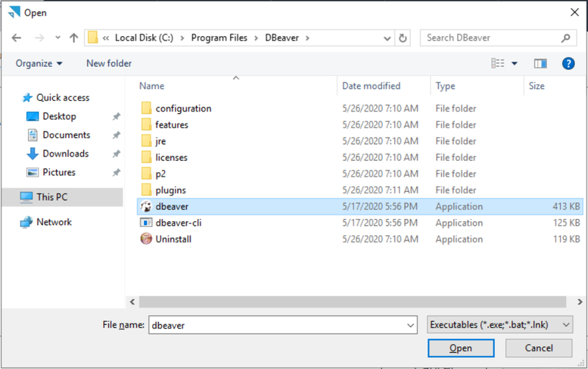Create a New folder
This screenshot has height=369, width=588.
click(x=109, y=63)
